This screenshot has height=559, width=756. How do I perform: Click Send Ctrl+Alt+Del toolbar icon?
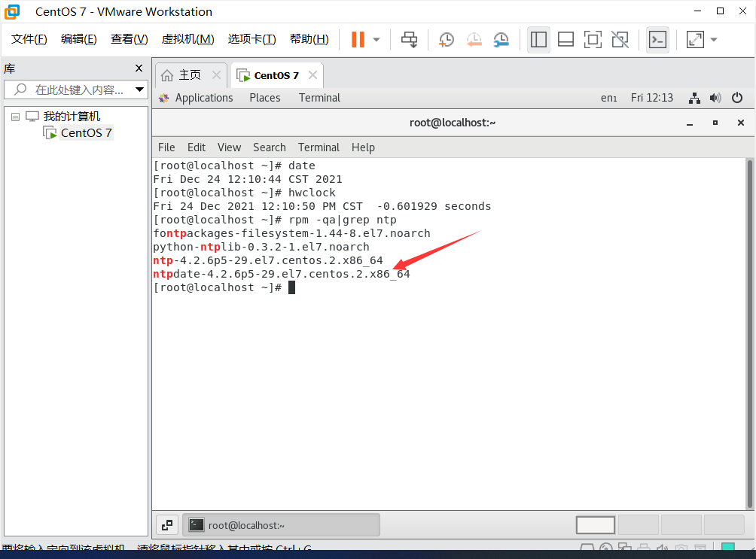(x=410, y=40)
